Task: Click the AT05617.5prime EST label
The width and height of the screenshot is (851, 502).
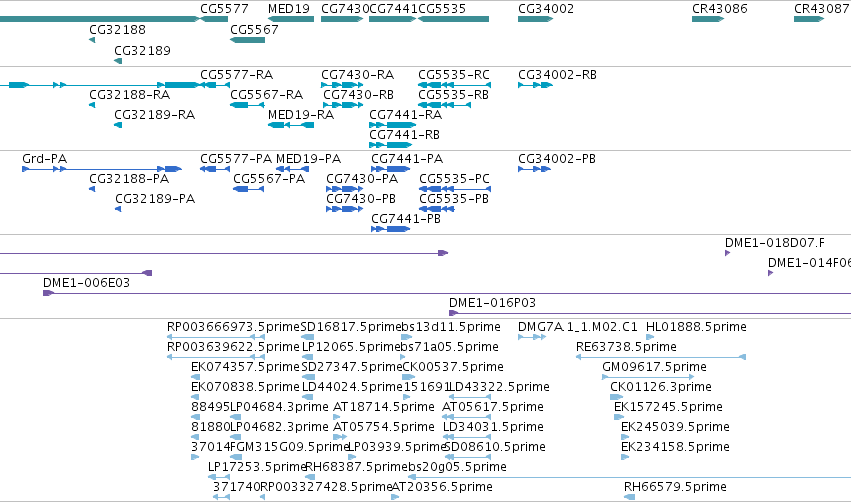Action: click(x=493, y=408)
